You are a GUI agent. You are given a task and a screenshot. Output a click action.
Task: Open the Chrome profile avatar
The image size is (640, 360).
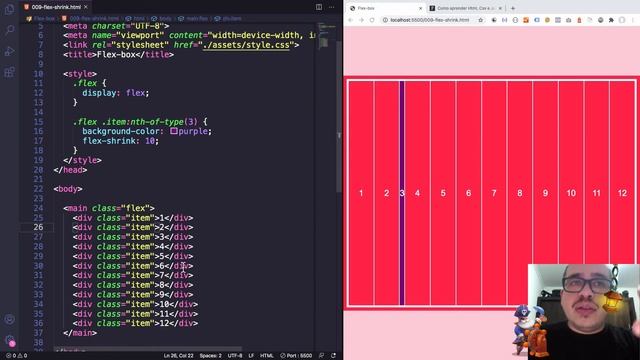(x=622, y=20)
